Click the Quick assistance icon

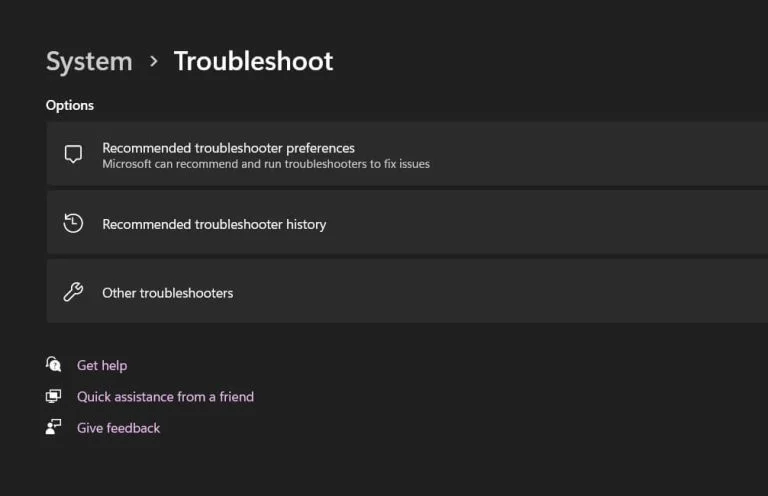(54, 396)
